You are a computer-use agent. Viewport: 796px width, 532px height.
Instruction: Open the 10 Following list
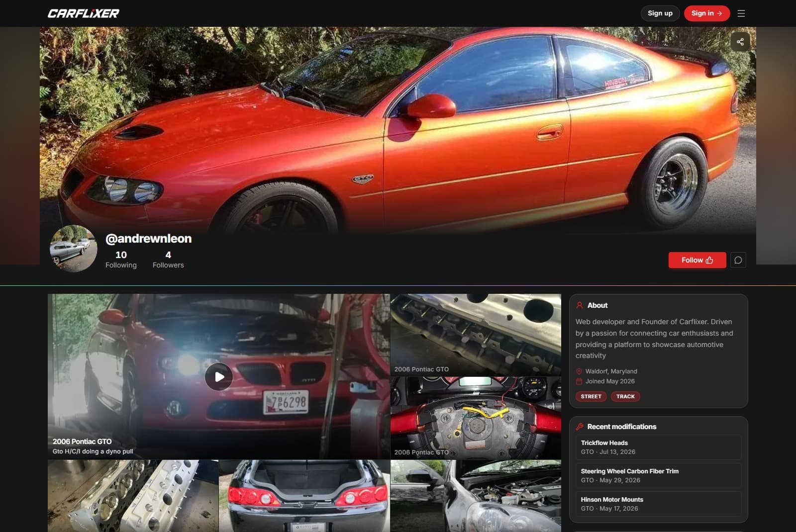tap(121, 259)
